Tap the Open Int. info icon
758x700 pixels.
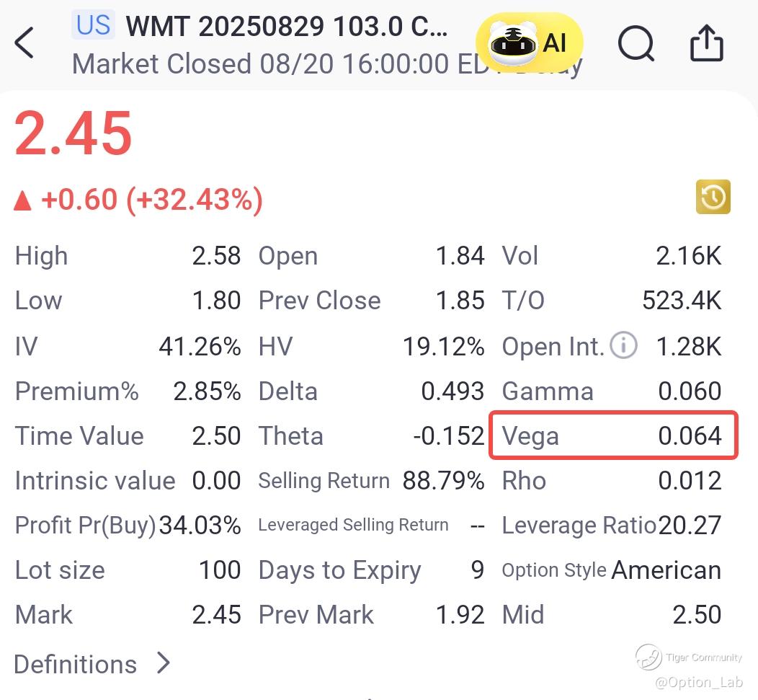coord(623,346)
